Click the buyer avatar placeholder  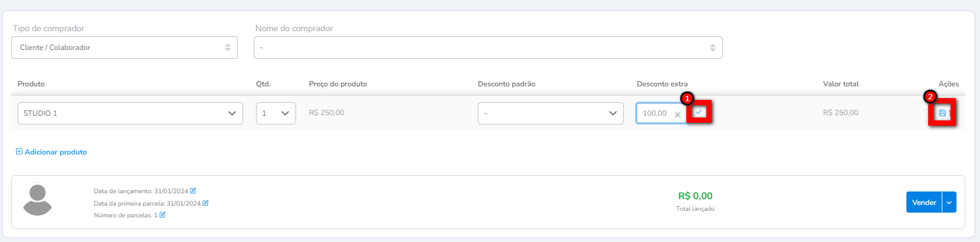[38, 200]
